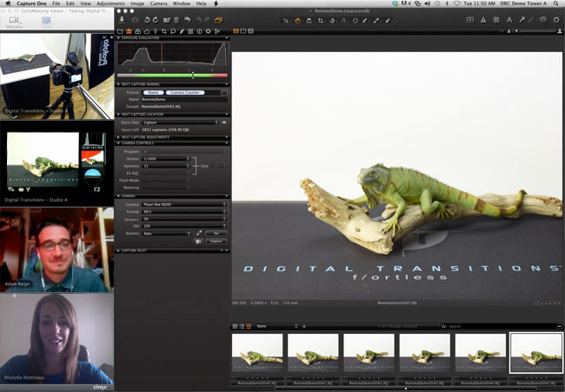
Task: Open the Output gear tool tab
Action: pos(209,31)
